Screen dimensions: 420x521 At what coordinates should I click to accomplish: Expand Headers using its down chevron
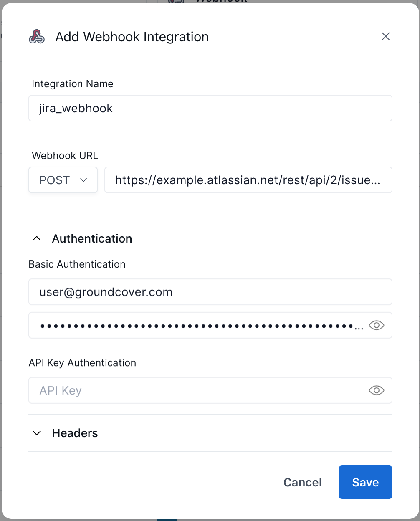pos(37,433)
